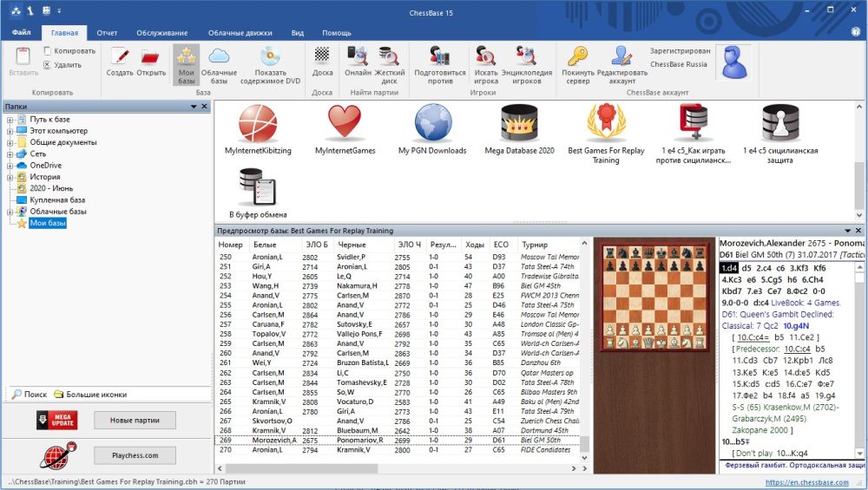
Task: Open the en.chessbase.com link
Action: pos(806,482)
